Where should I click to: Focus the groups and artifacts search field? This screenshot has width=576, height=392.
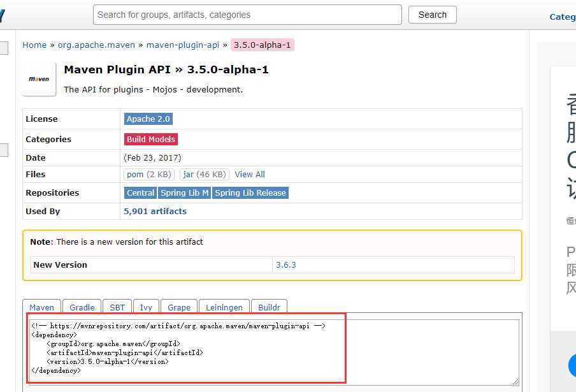[x=247, y=15]
